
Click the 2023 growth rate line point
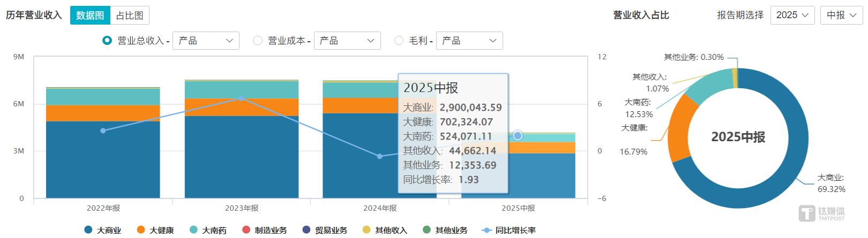click(x=241, y=98)
